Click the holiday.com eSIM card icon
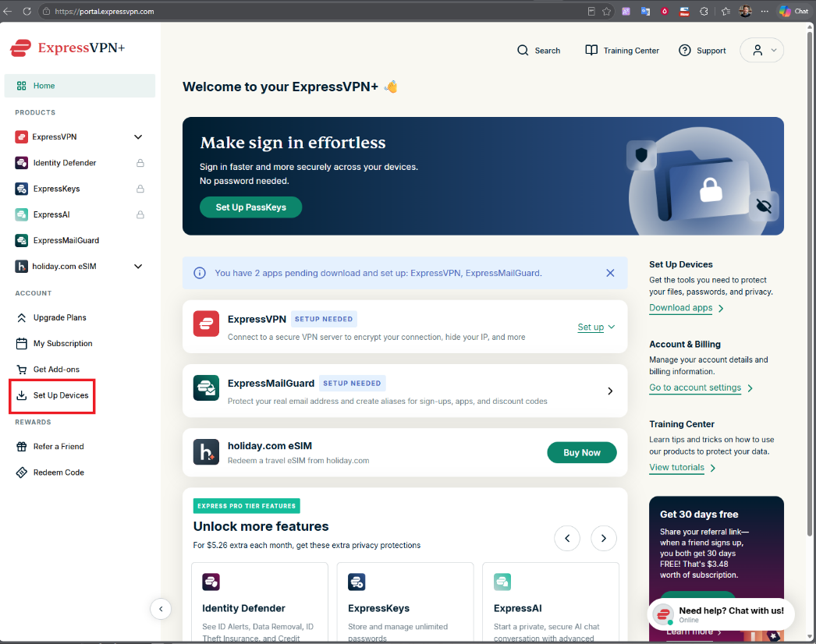Image resolution: width=816 pixels, height=644 pixels. point(206,451)
